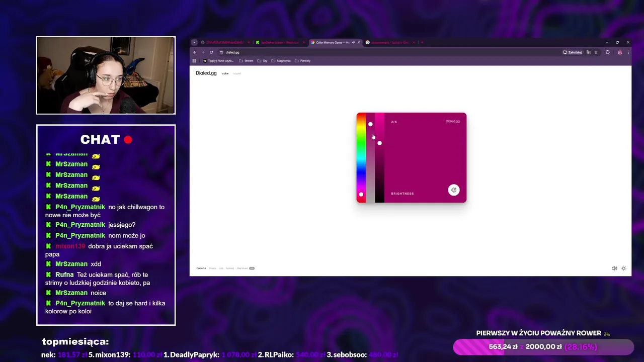This screenshot has height=362, width=644.
Task: Click the site info icon in address bar
Action: 221,52
